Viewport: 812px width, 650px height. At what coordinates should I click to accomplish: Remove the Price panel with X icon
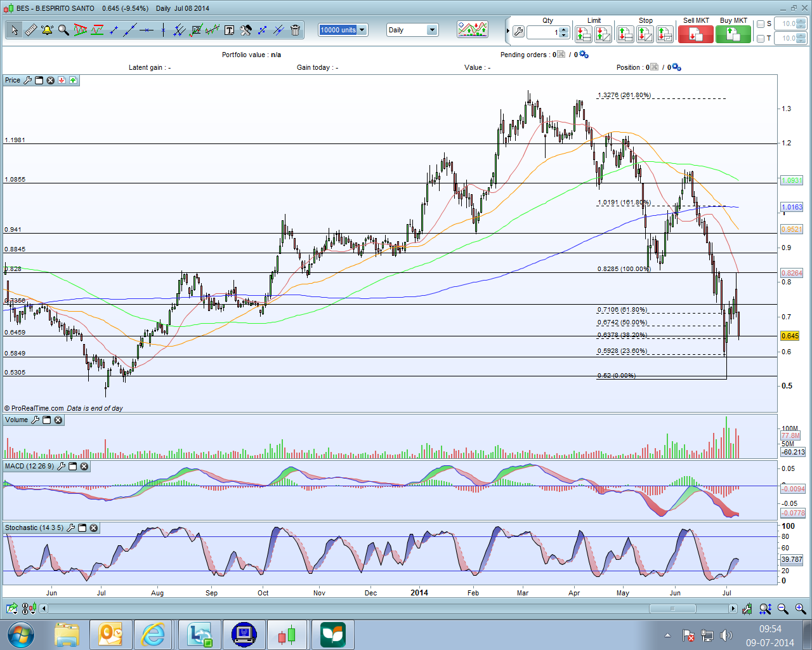pyautogui.click(x=50, y=81)
